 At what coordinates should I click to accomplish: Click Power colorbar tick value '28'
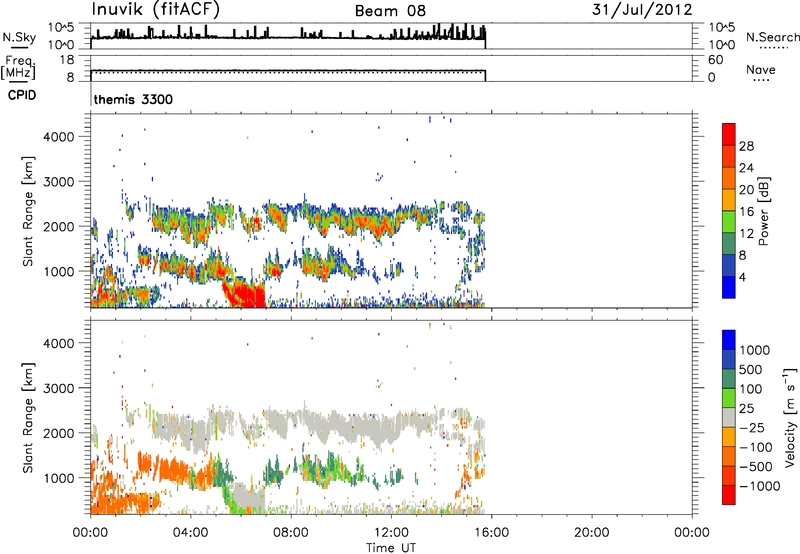tap(746, 146)
